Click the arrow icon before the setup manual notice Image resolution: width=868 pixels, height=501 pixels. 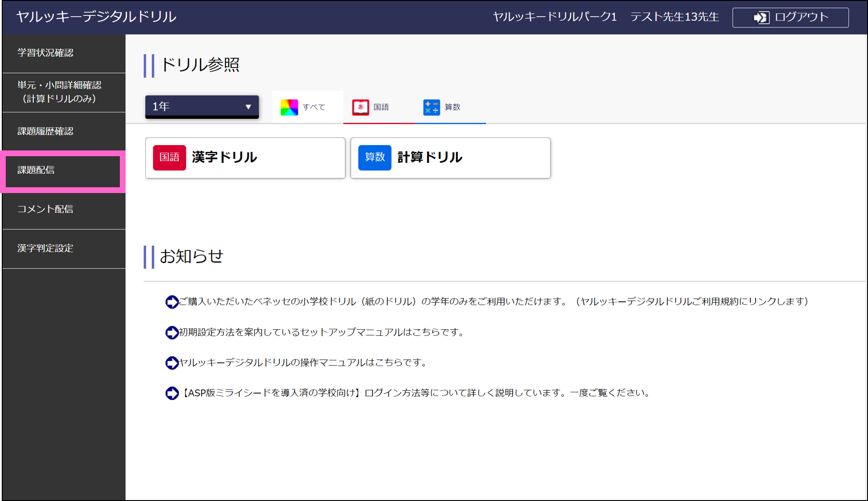[x=171, y=332]
